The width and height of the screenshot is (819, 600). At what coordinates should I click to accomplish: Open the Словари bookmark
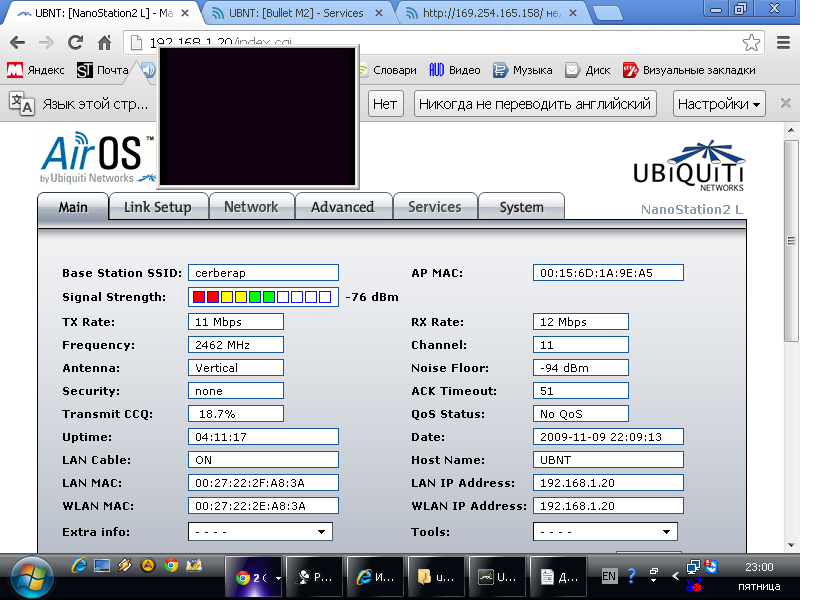tap(389, 70)
